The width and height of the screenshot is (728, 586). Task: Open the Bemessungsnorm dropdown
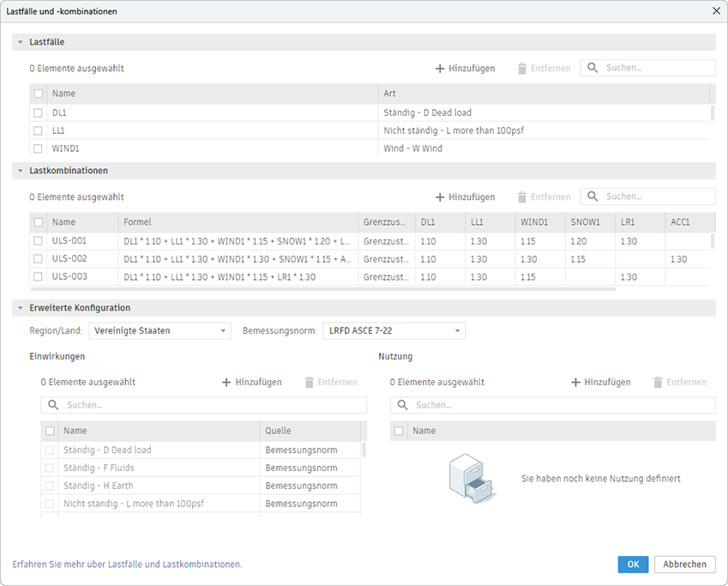[x=394, y=331]
